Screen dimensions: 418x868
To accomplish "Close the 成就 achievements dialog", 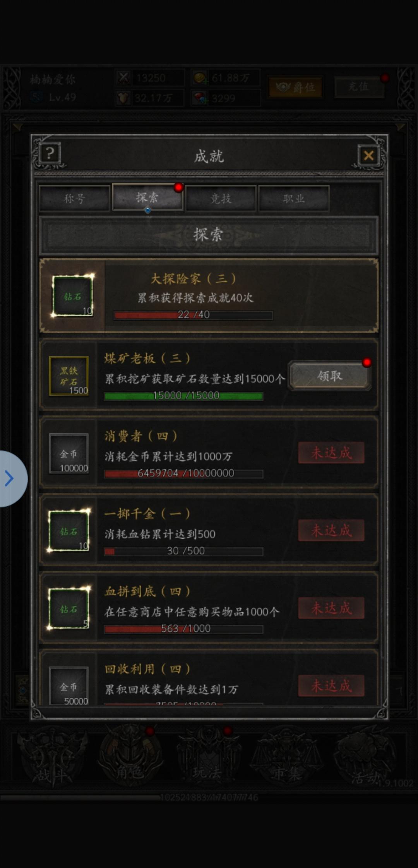I will tap(368, 155).
